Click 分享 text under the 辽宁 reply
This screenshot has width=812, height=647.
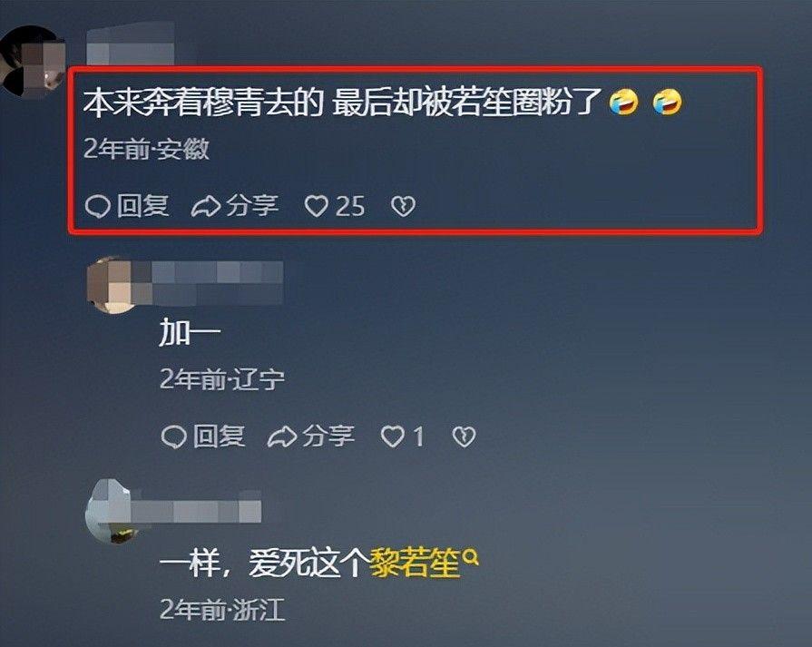(x=328, y=436)
